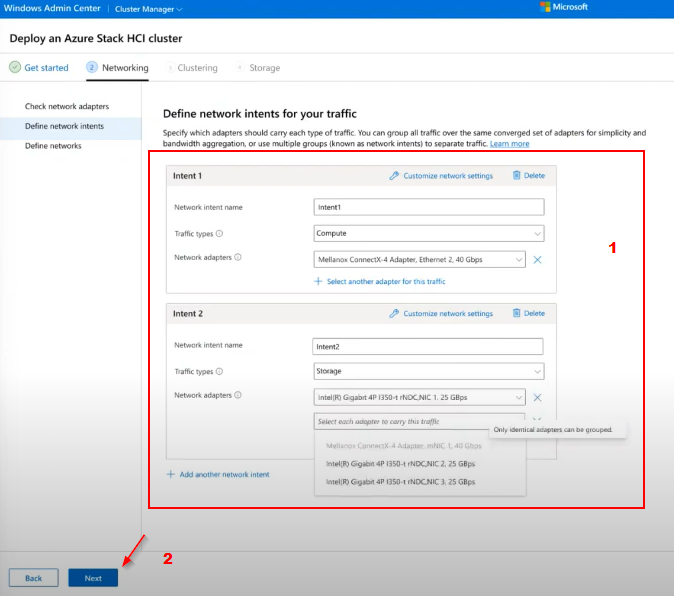Remove the Mellanox Ethernet 2 adapter with X
Viewport: 674px width, 596px height.
[x=537, y=260]
